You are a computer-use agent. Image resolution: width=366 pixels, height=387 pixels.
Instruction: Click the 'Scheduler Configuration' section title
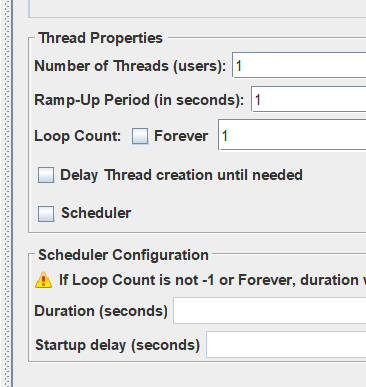123,255
